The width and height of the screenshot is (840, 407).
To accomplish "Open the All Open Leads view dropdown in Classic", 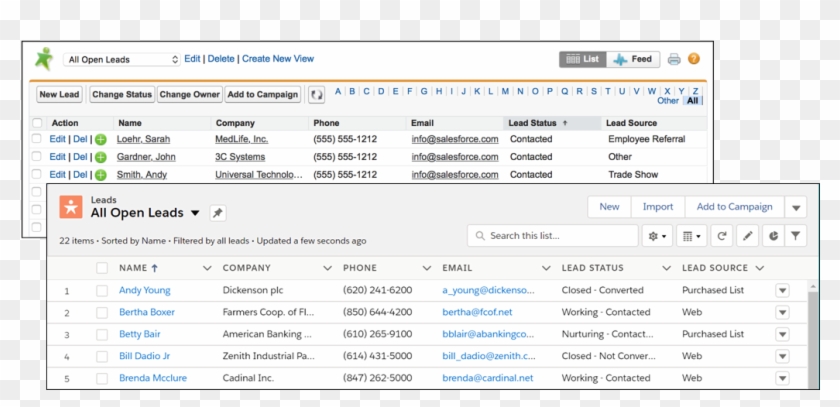I will tap(122, 59).
